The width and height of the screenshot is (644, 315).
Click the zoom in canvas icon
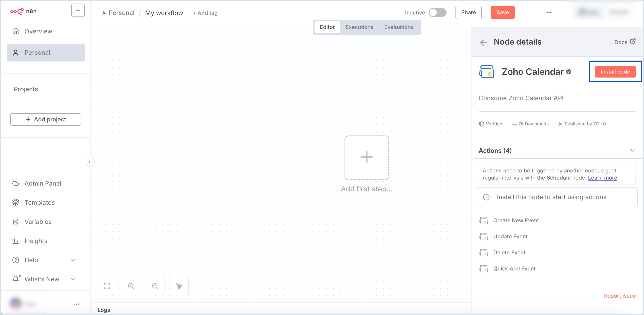point(131,286)
